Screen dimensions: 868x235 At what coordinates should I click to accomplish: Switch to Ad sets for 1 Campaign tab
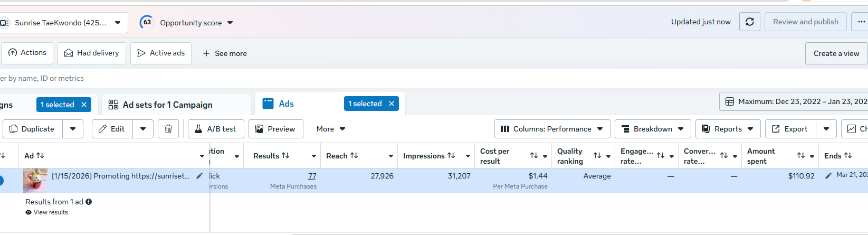pyautogui.click(x=167, y=105)
